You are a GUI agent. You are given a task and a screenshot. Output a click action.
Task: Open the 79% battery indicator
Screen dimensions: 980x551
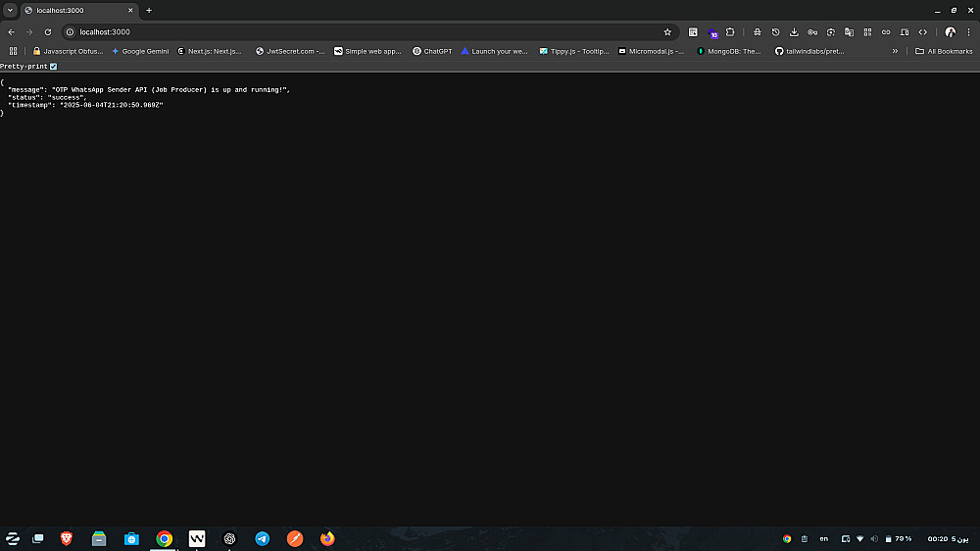(898, 538)
